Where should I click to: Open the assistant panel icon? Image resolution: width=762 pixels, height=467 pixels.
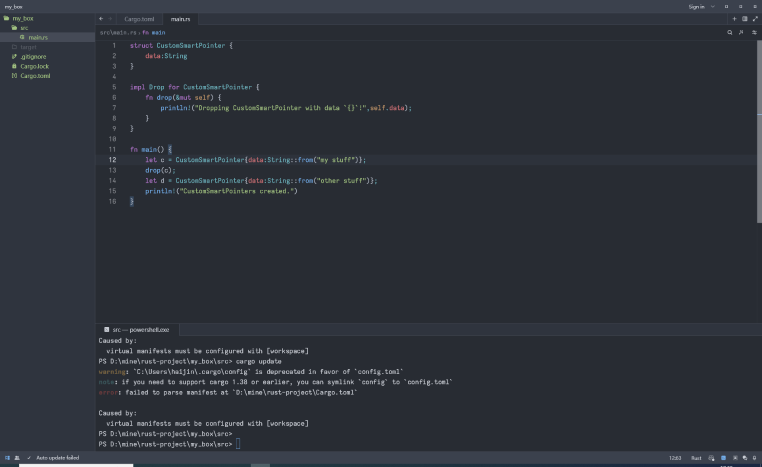coord(735,458)
